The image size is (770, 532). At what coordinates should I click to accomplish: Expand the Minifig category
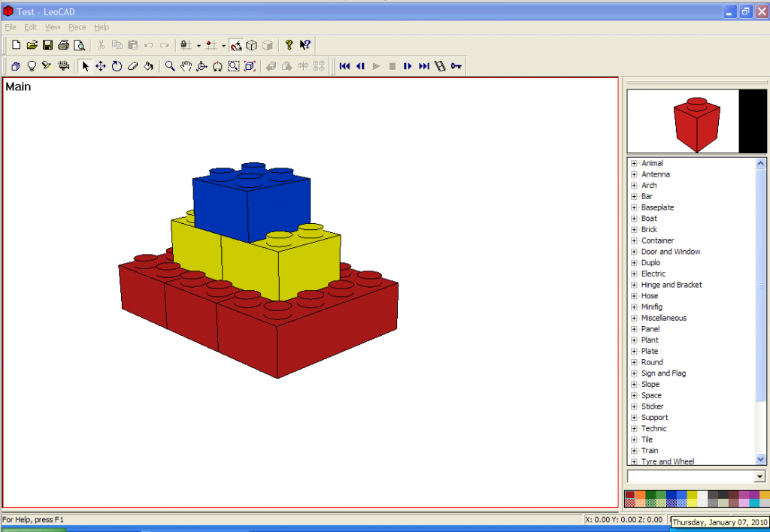coord(633,307)
